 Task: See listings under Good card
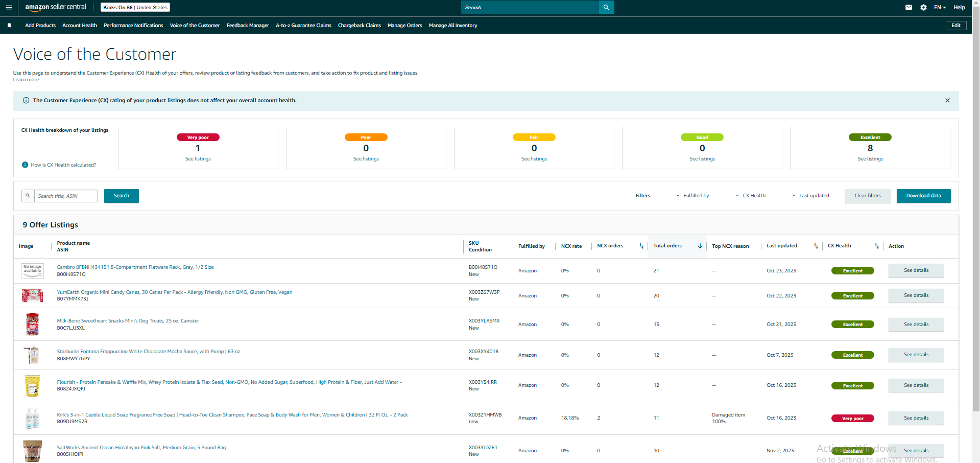point(702,159)
